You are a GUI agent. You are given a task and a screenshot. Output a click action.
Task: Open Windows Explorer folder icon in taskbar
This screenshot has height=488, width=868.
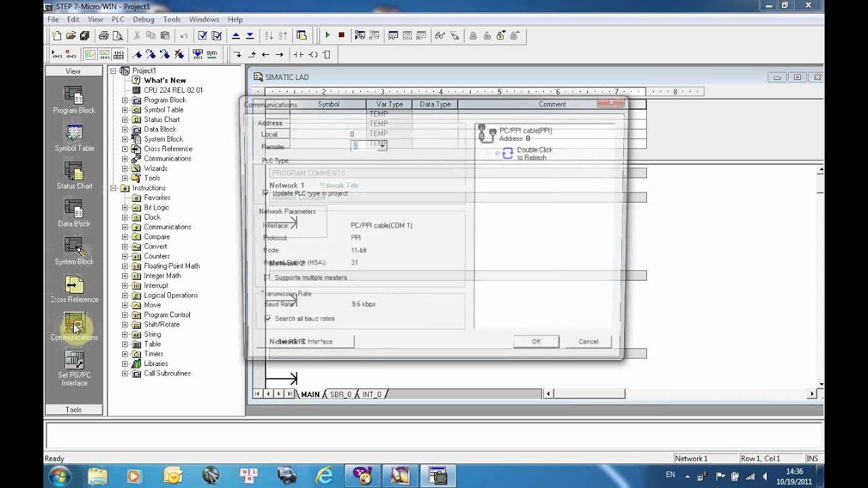pyautogui.click(x=97, y=475)
